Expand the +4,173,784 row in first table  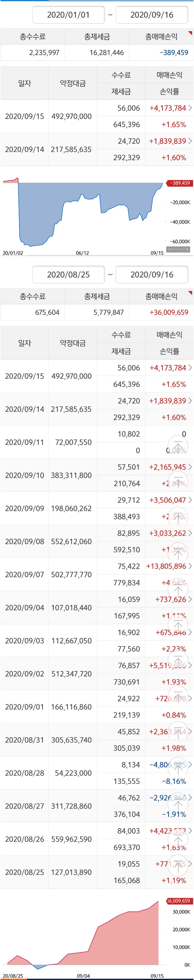[190, 108]
